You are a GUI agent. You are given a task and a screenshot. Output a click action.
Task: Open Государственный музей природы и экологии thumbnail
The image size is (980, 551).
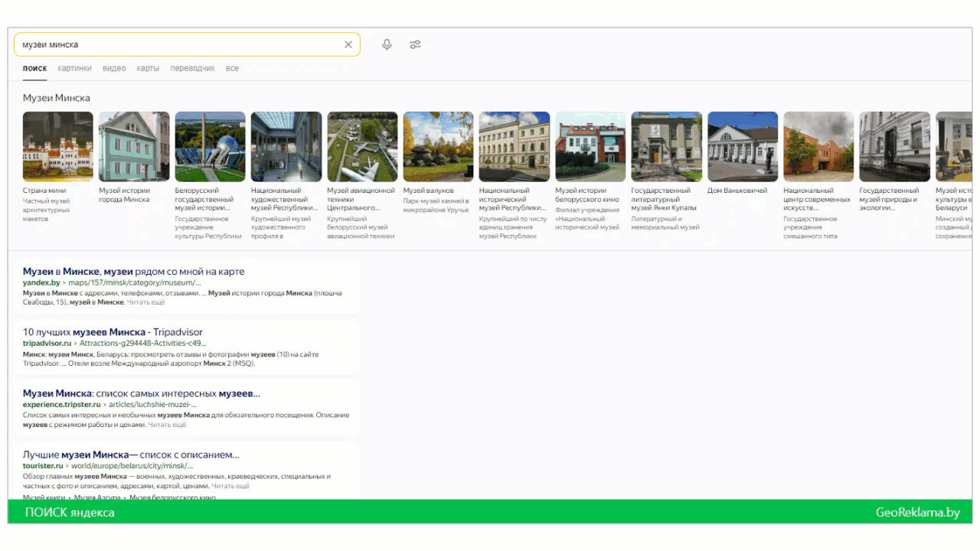(895, 146)
